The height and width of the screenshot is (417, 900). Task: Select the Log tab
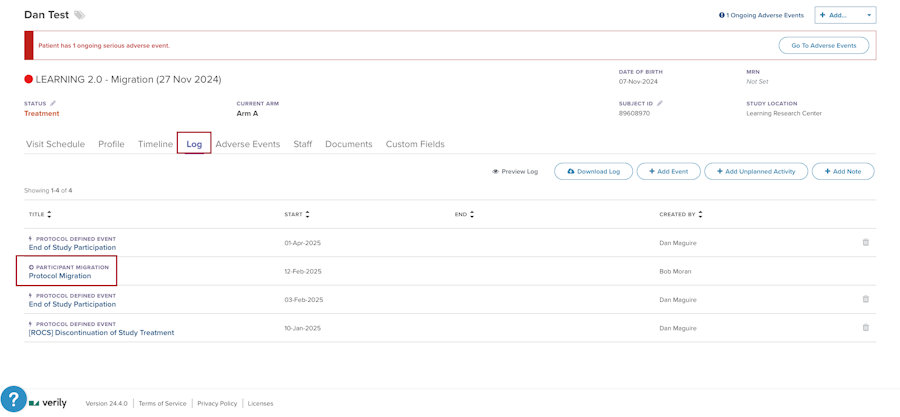(194, 145)
